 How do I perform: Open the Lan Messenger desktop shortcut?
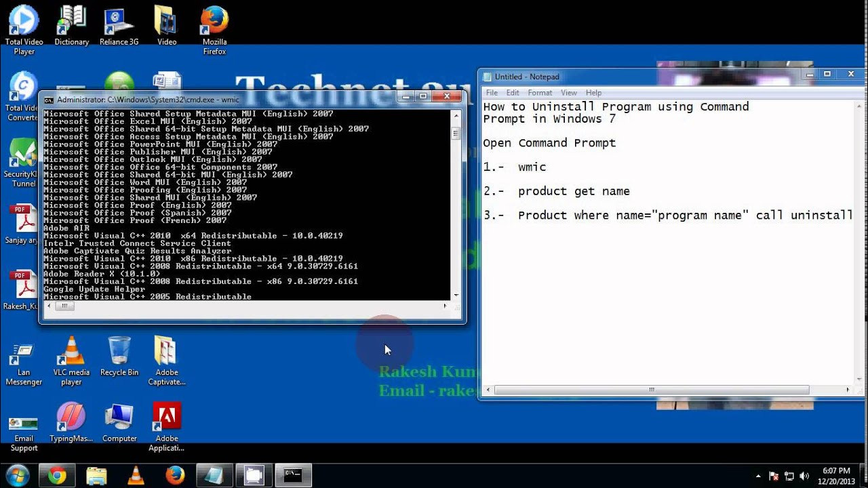coord(24,365)
